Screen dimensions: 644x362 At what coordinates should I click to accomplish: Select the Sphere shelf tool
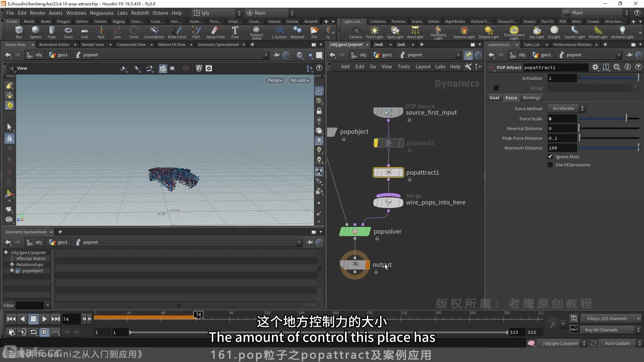(x=35, y=33)
